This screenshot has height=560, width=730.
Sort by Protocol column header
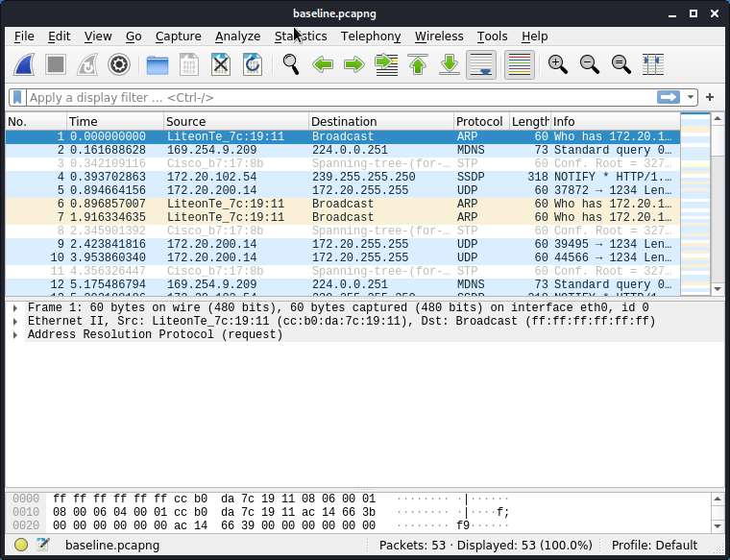(481, 121)
